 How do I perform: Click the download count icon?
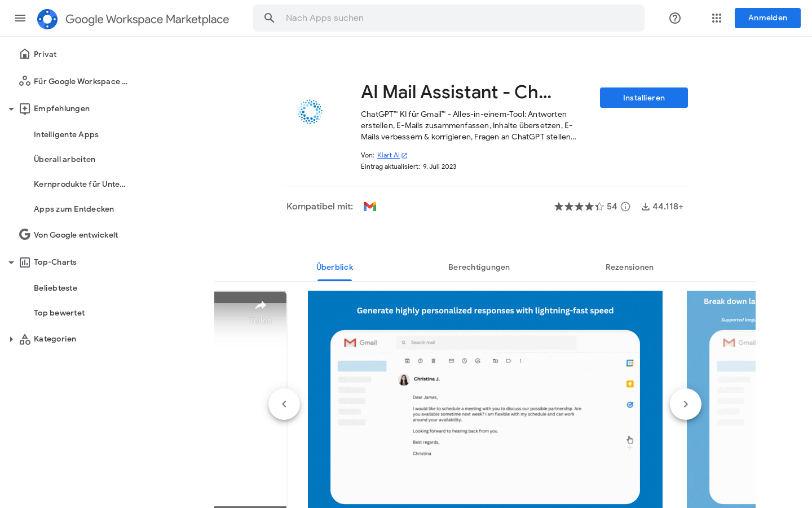pyautogui.click(x=646, y=207)
